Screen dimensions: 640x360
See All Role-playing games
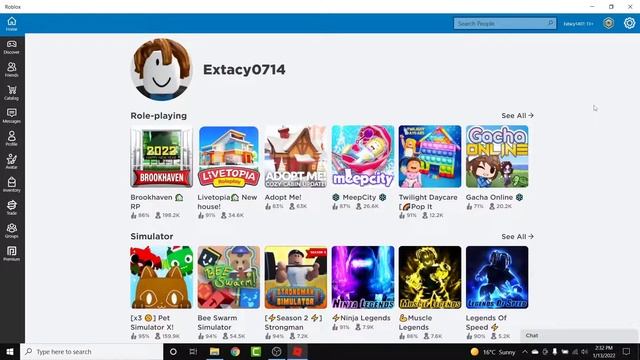point(517,116)
